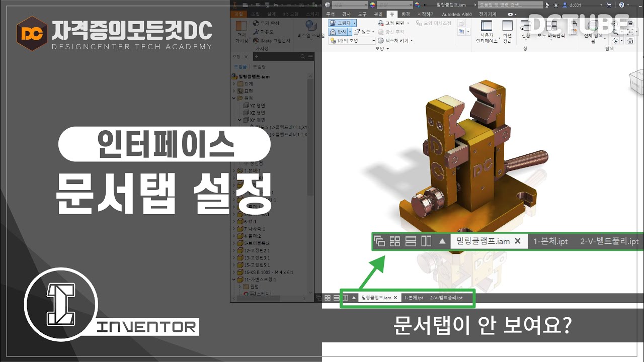Screen dimensions: 644x362
Task: Open the 사용자 인터페이스 user interface menu
Action: tap(487, 32)
